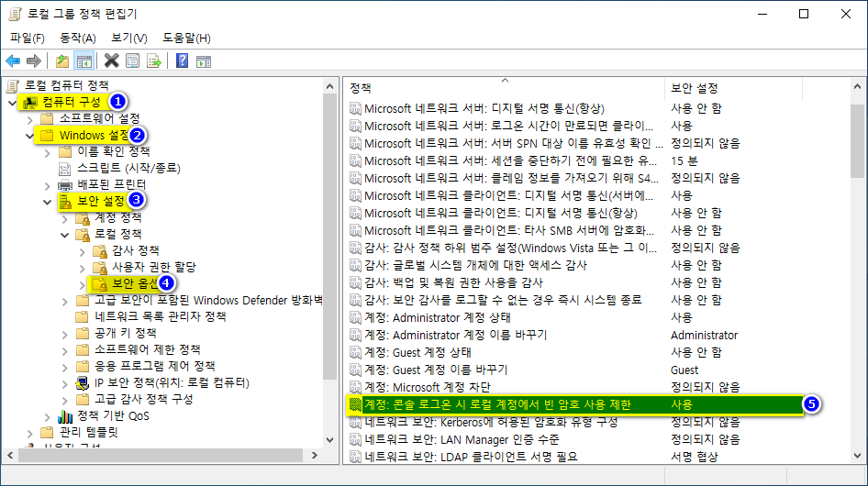Open the Properties toolbar icon
Screen dimensions: 868x486
click(x=133, y=61)
